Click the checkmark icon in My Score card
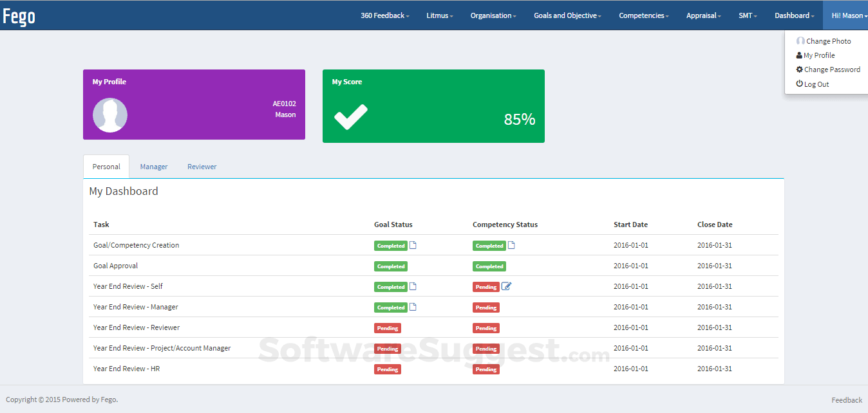The height and width of the screenshot is (413, 868). click(x=350, y=117)
